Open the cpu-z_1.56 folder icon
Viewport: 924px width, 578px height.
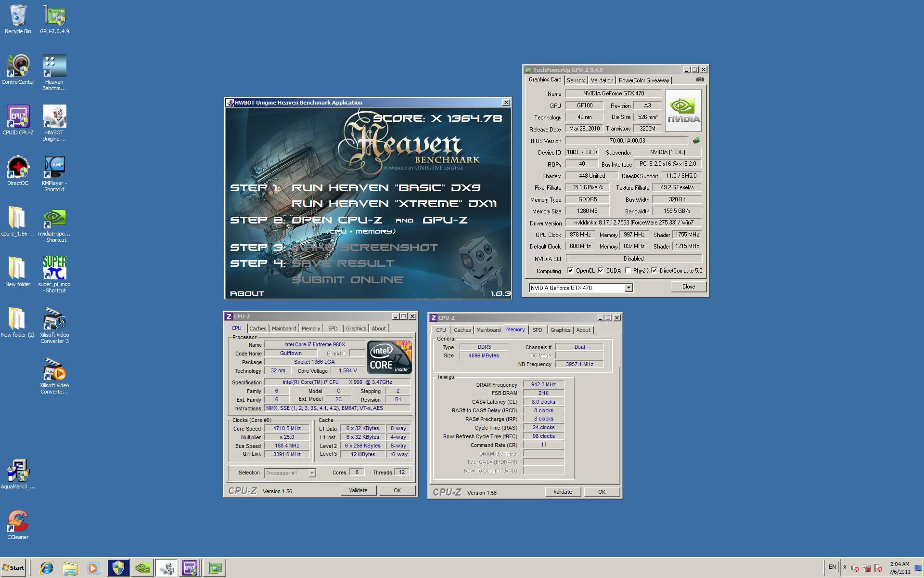(18, 222)
